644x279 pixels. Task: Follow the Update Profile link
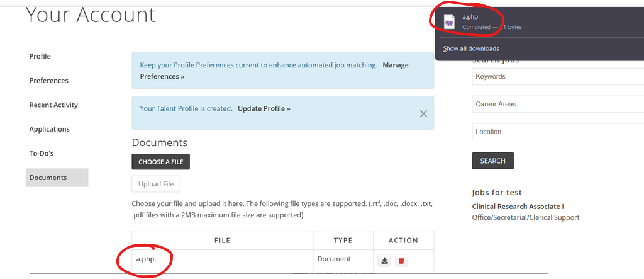[x=264, y=108]
